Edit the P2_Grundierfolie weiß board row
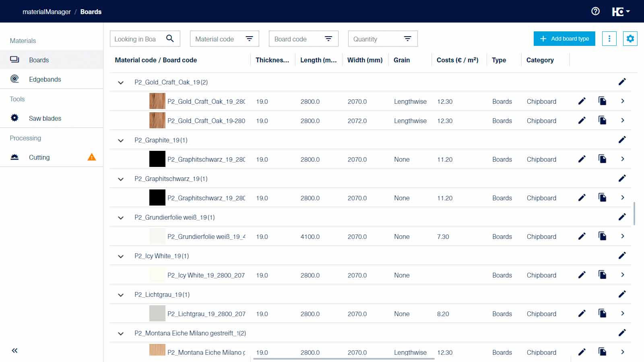644x362 pixels. click(x=582, y=237)
